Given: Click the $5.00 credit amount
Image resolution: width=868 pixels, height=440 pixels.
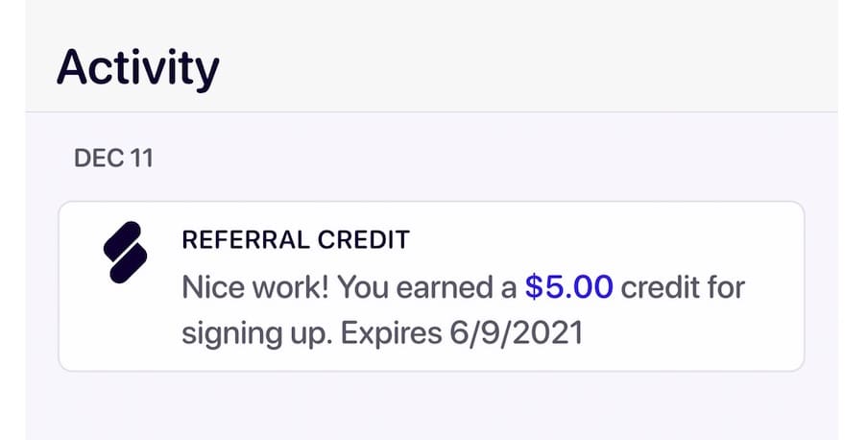Looking at the screenshot, I should [568, 287].
